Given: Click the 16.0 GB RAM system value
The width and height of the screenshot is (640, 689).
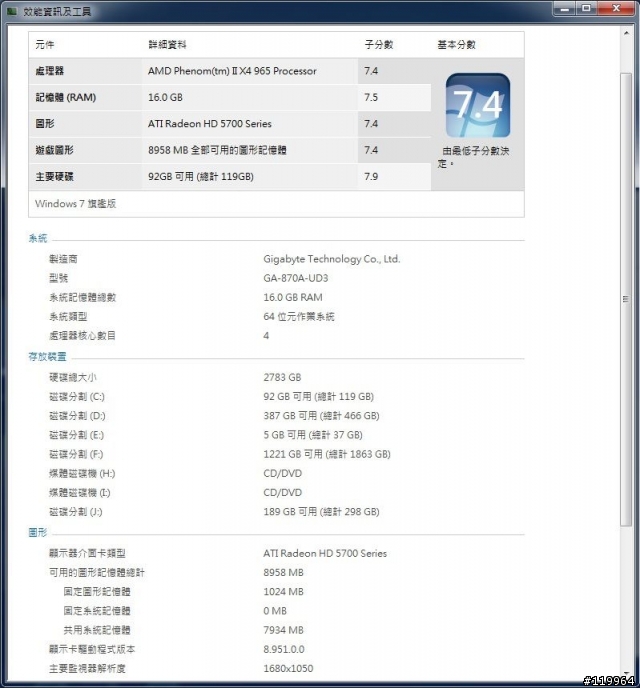Looking at the screenshot, I should (293, 297).
